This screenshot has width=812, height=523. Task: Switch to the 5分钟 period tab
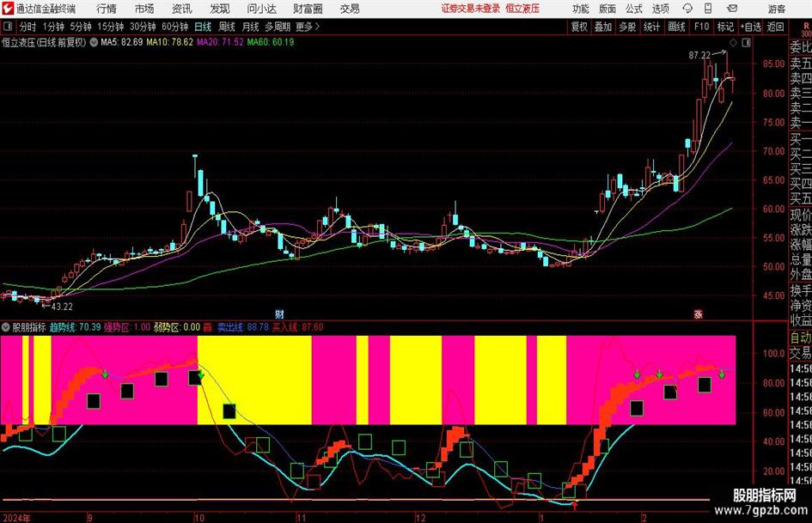(x=81, y=27)
